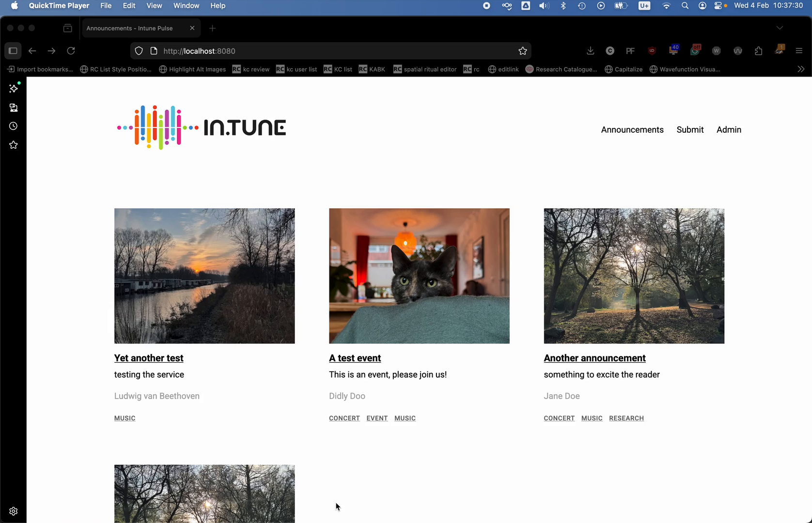Click the RESEARCH tag link
The width and height of the screenshot is (812, 523).
pos(626,418)
